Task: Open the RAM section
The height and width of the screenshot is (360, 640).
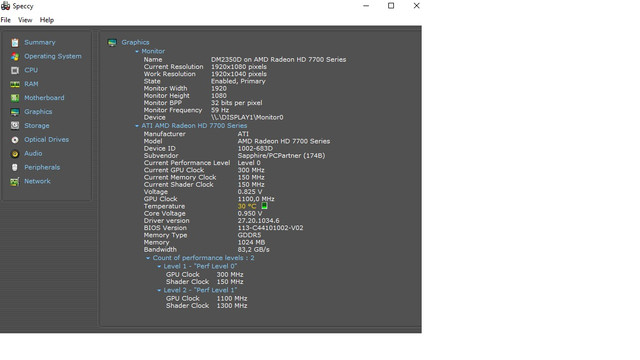Action: [x=31, y=84]
